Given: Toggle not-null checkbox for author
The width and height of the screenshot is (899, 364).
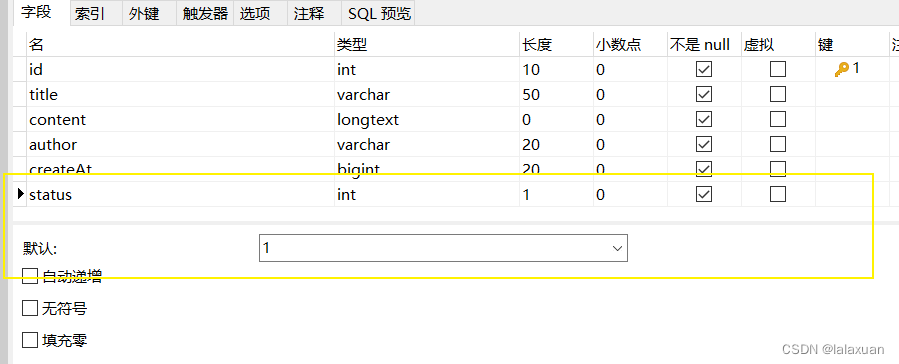Looking at the screenshot, I should [x=703, y=144].
